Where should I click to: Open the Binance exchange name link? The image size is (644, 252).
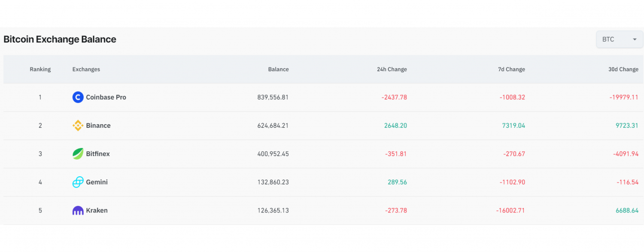pos(98,126)
